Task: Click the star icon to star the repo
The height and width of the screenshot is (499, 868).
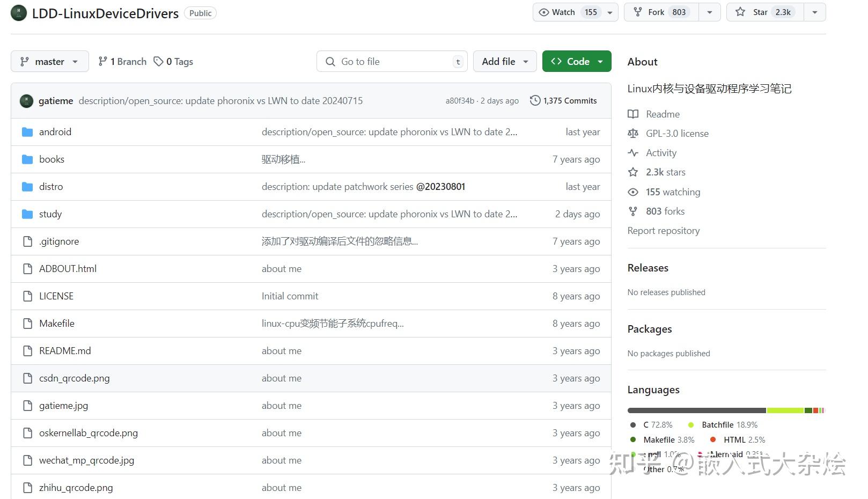Action: (741, 12)
